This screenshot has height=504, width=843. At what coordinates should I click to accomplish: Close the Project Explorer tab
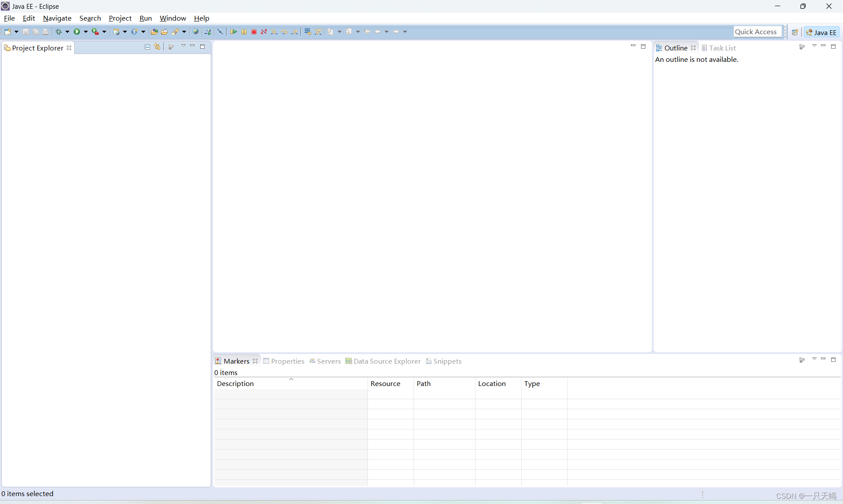pos(69,48)
